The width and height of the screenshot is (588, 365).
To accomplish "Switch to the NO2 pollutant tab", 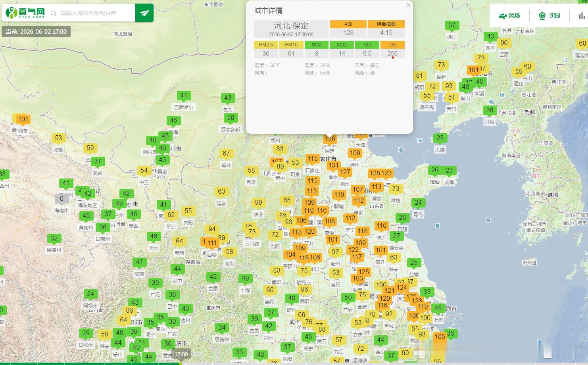I will pos(342,45).
